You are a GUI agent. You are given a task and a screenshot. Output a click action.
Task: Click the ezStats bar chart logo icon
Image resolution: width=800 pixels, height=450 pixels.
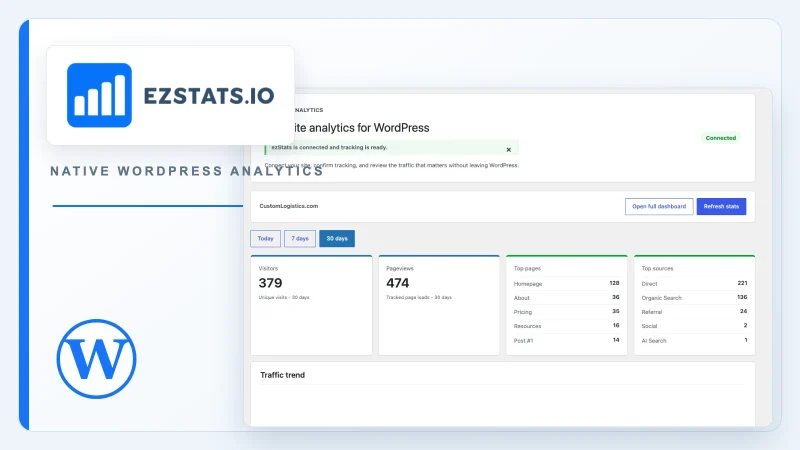click(99, 95)
